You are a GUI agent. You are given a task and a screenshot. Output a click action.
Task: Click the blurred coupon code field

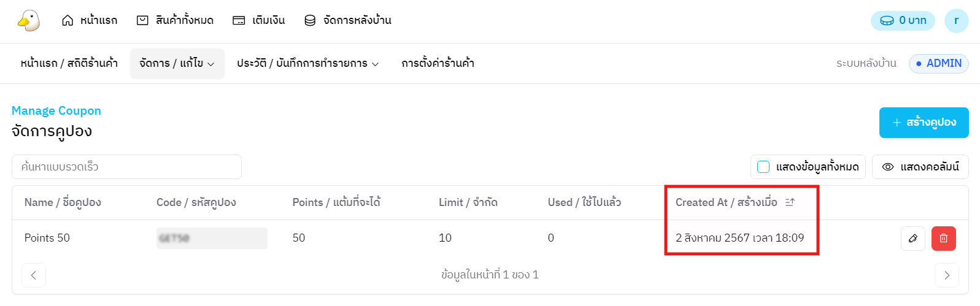pos(212,239)
